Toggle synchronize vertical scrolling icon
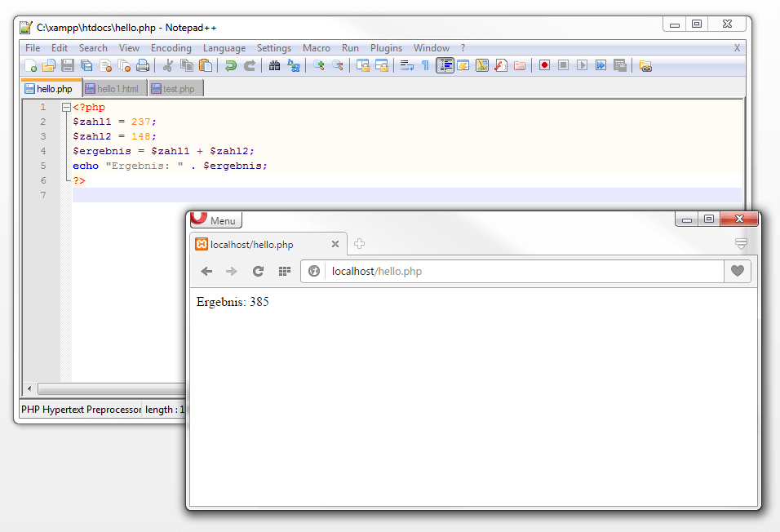The height and width of the screenshot is (532, 780). 362,65
